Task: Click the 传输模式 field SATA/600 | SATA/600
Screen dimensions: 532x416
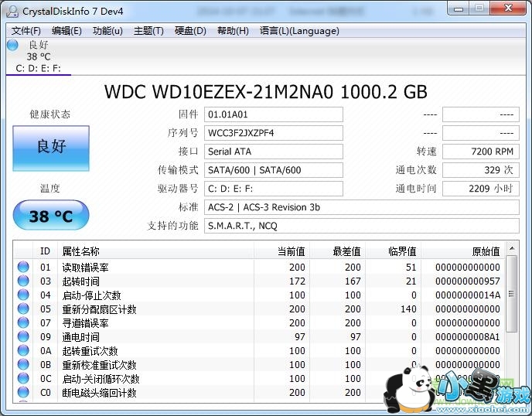Action: point(274,170)
